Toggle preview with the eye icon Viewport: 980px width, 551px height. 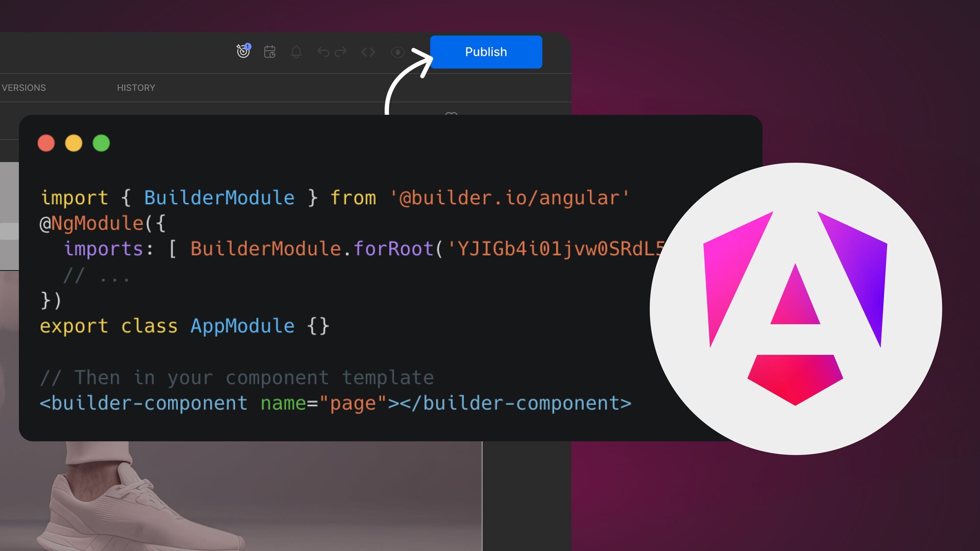397,52
